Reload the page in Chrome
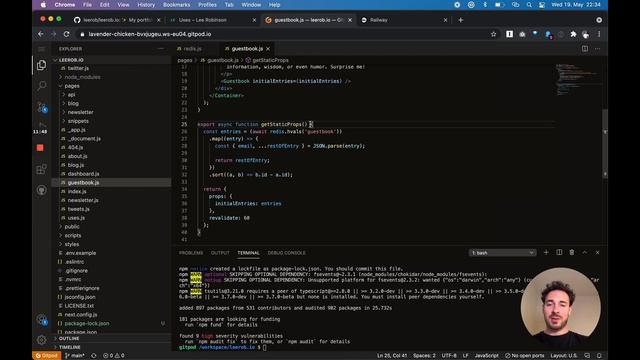The height and width of the screenshot is (360, 640). pos(67,34)
